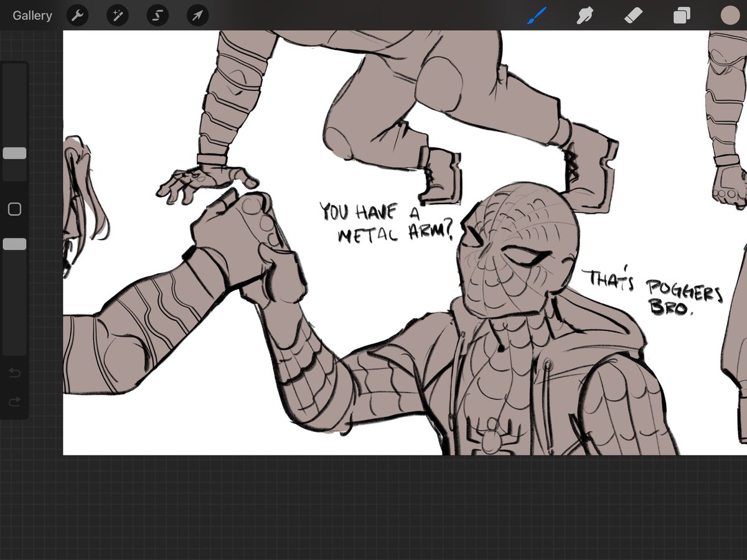This screenshot has height=560, width=747.
Task: Open the Adjustments magic wand menu
Action: (117, 16)
